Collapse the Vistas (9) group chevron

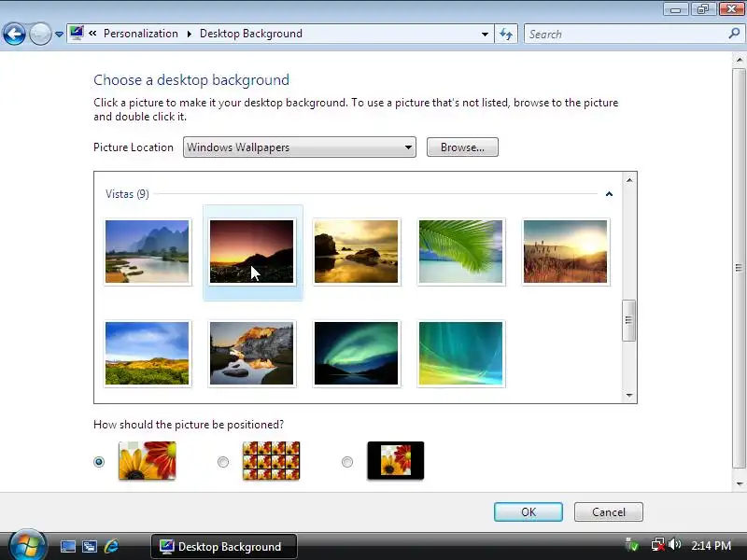click(609, 194)
